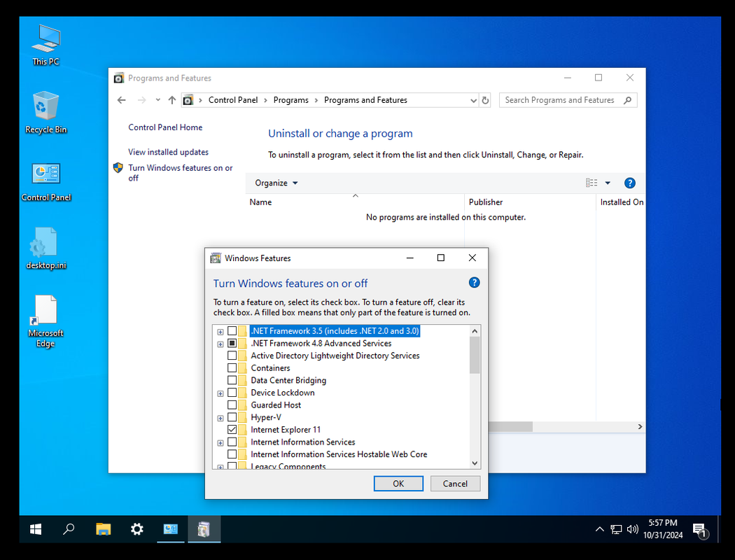The width and height of the screenshot is (735, 560).
Task: Check the Device Lockdown checkbox
Action: 232,392
